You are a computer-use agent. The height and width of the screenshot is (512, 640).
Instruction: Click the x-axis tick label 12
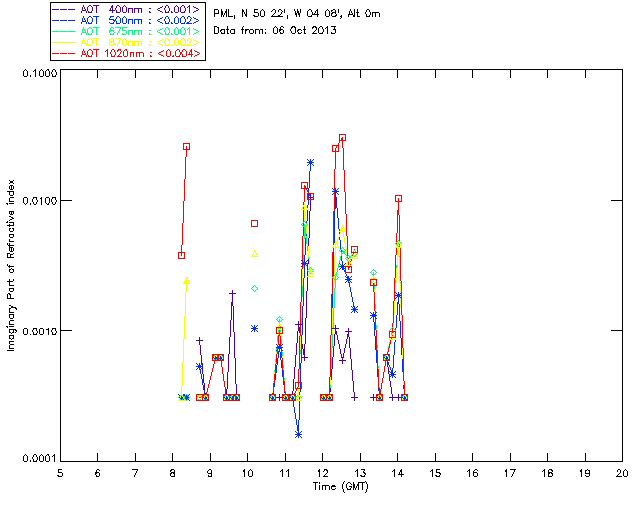[x=322, y=473]
